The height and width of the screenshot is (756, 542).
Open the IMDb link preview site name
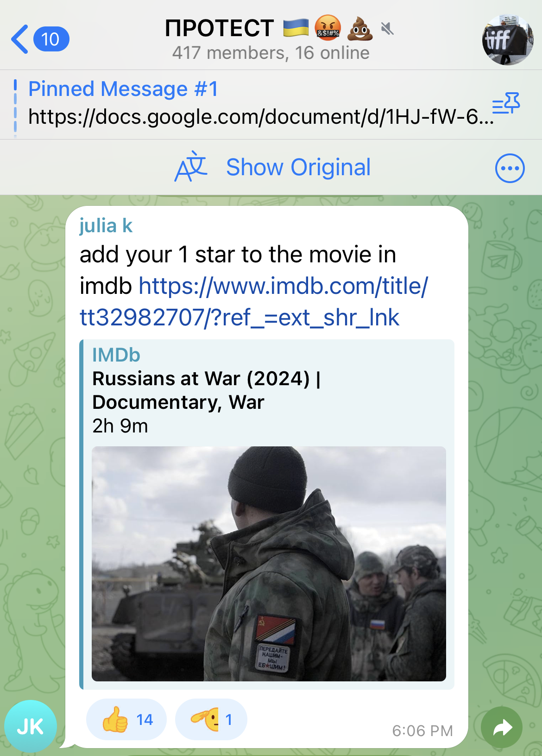click(x=116, y=355)
